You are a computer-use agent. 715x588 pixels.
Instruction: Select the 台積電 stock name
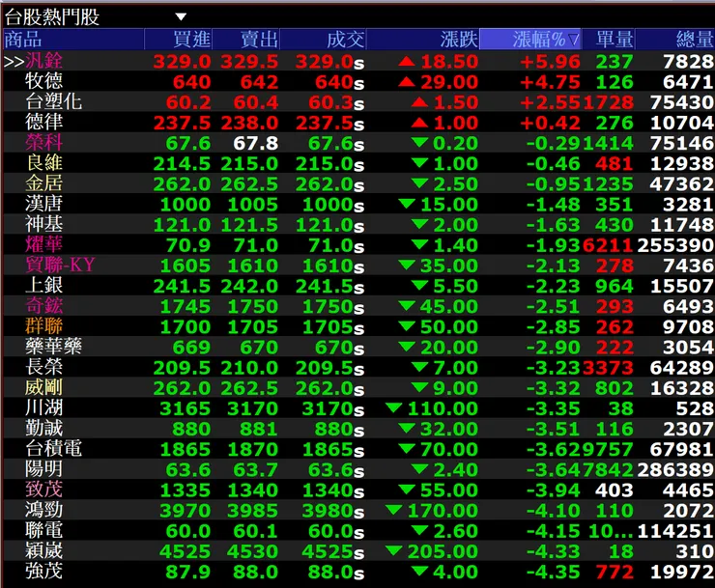53,449
